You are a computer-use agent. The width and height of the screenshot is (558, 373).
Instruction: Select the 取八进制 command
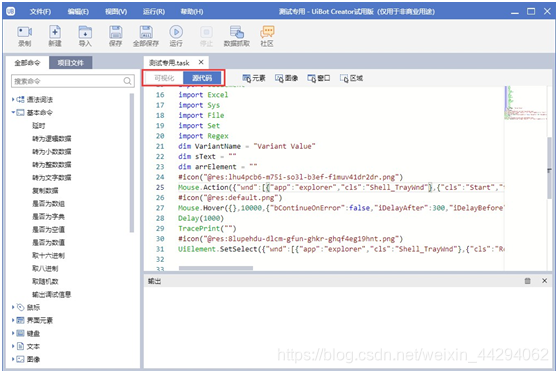45,268
